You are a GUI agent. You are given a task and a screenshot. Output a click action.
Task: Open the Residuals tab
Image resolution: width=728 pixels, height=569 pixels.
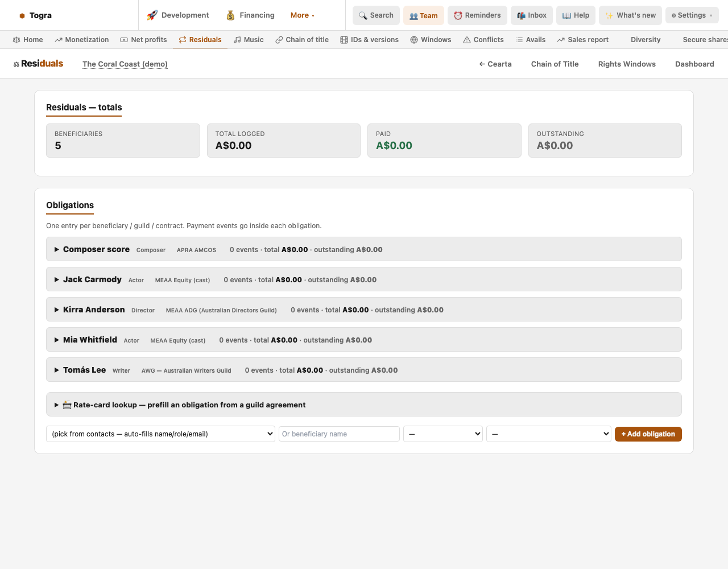[200, 40]
